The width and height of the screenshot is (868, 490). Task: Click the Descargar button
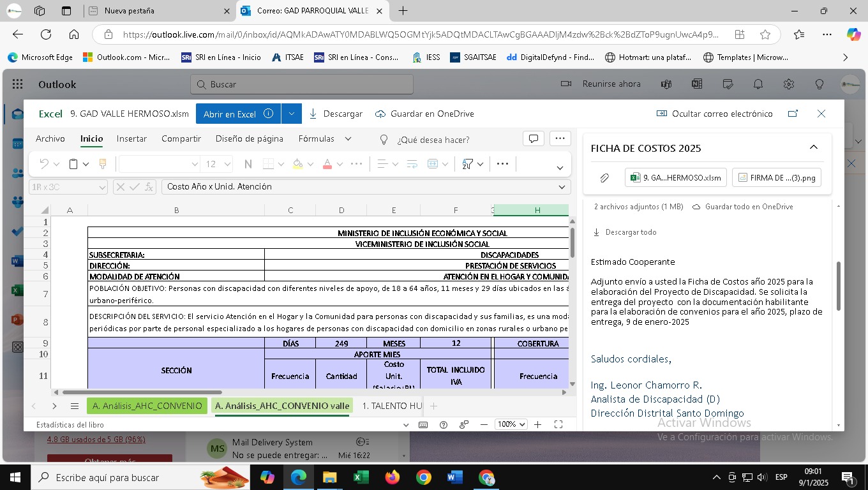click(336, 114)
